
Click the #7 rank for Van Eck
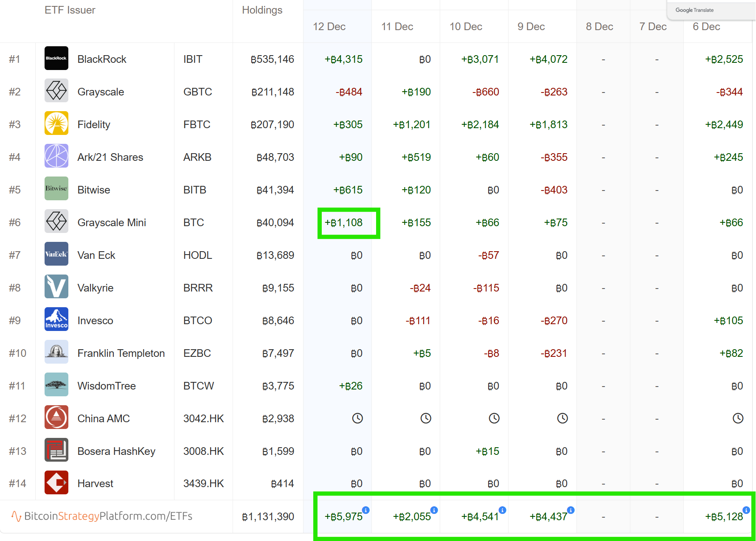14,255
